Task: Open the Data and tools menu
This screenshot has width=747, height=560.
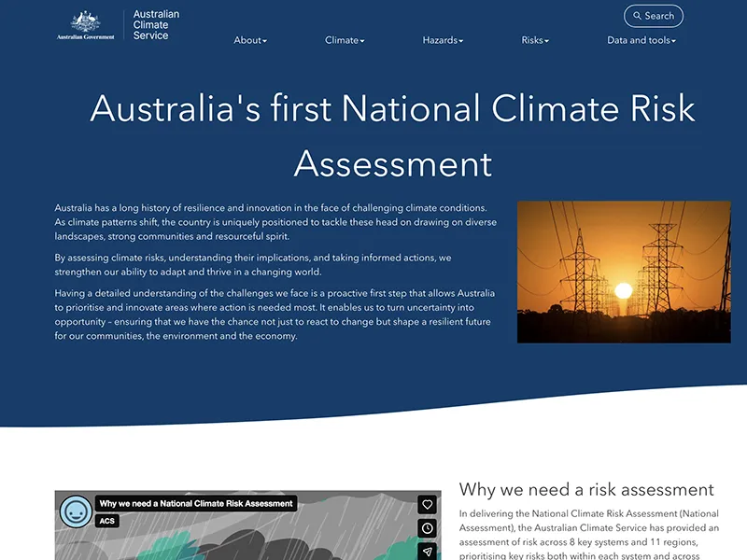Action: 641,40
